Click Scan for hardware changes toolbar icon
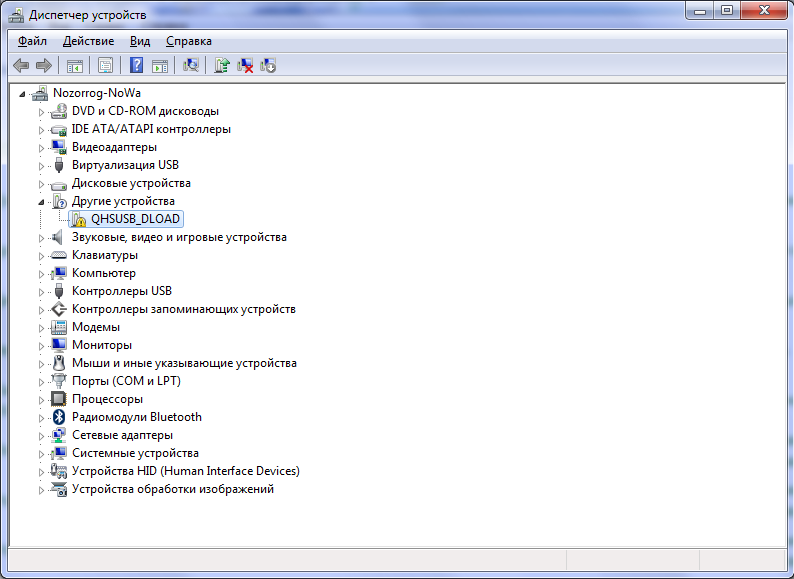Viewport: 794px width, 579px height. [191, 66]
